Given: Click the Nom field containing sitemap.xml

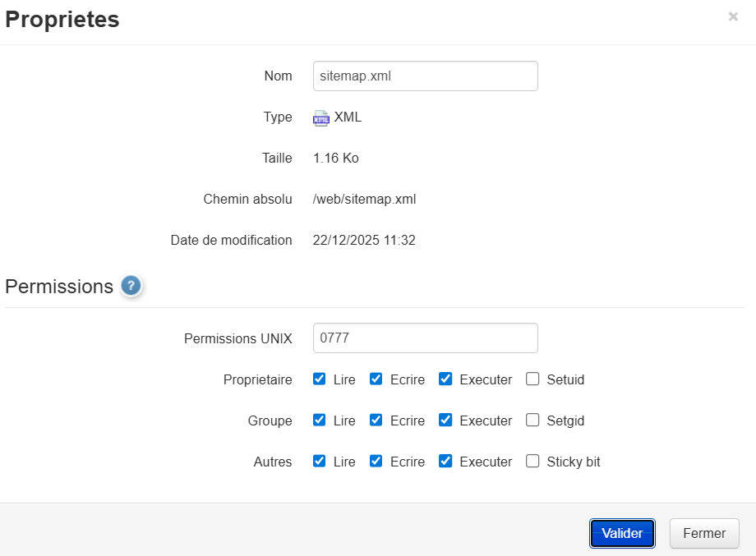Looking at the screenshot, I should 425,76.
